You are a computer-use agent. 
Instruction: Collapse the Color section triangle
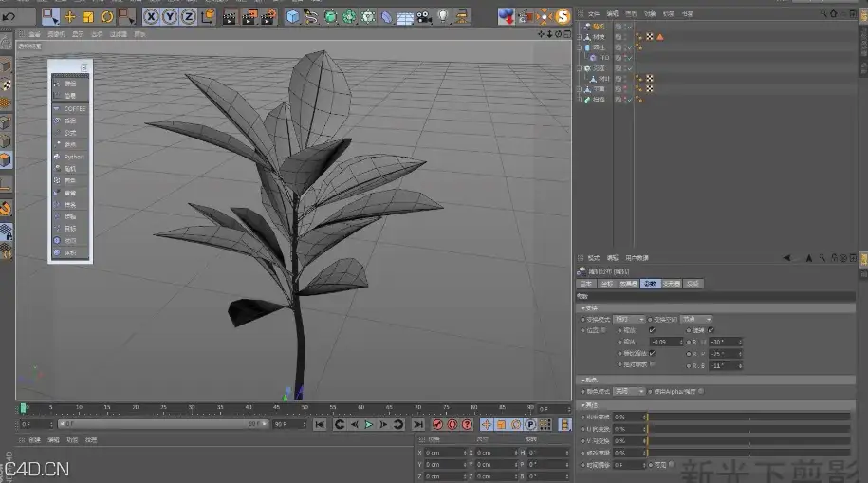582,380
